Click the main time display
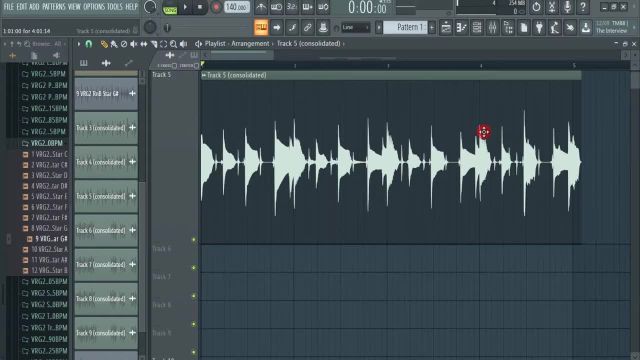The image size is (640, 360). pyautogui.click(x=367, y=8)
